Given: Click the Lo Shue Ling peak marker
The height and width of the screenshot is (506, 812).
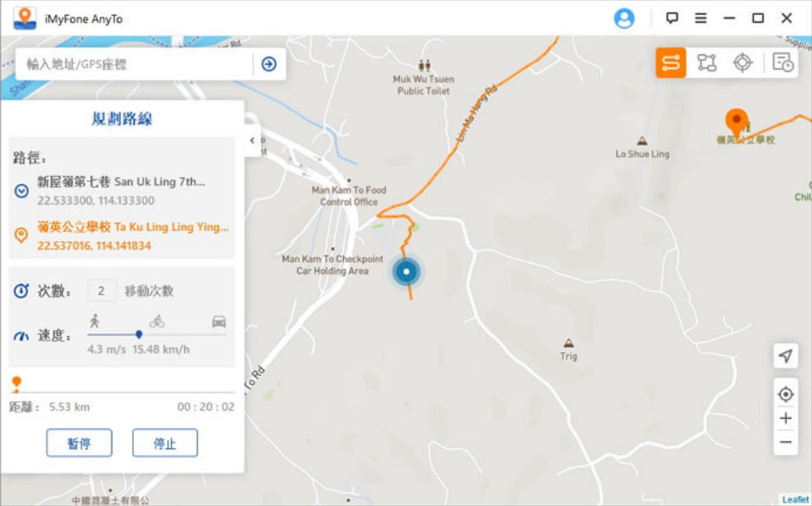Looking at the screenshot, I should [642, 141].
